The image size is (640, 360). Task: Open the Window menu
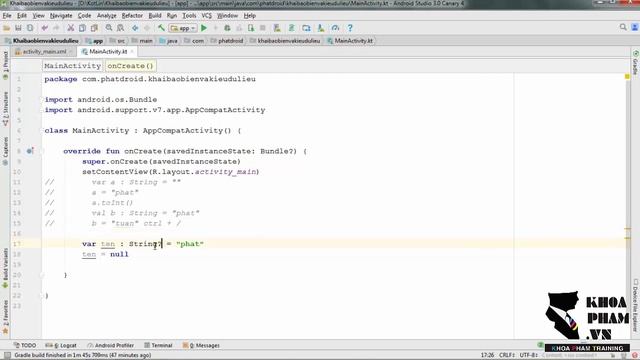coord(227,16)
